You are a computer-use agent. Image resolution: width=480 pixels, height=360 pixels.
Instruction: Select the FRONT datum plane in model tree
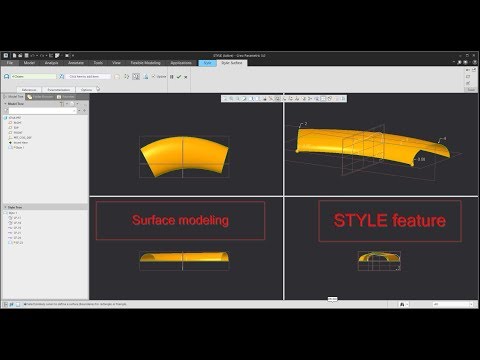point(16,132)
